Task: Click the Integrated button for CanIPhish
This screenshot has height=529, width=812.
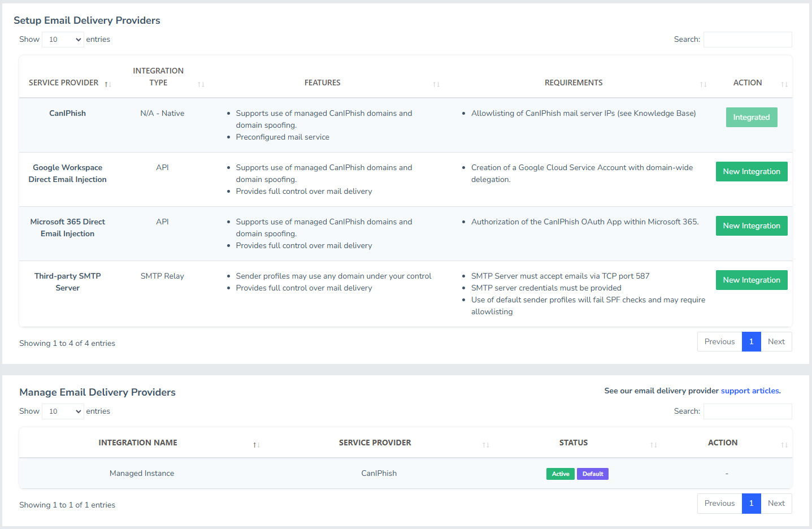Action: (751, 118)
